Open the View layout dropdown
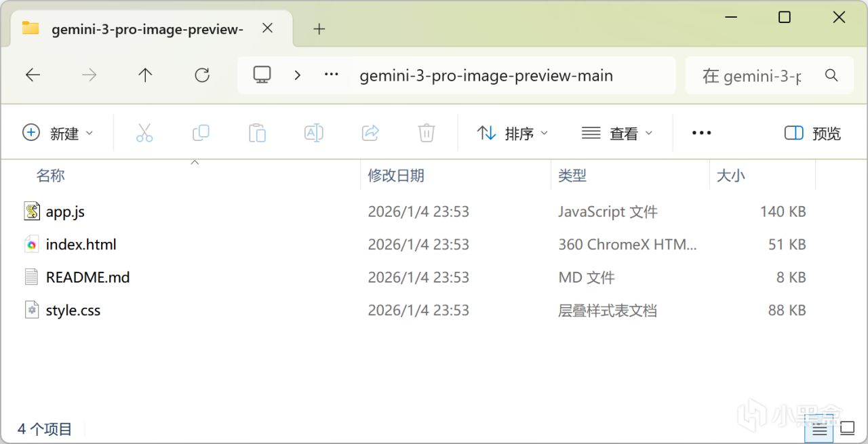Viewport: 868px width, 444px height. coord(617,134)
